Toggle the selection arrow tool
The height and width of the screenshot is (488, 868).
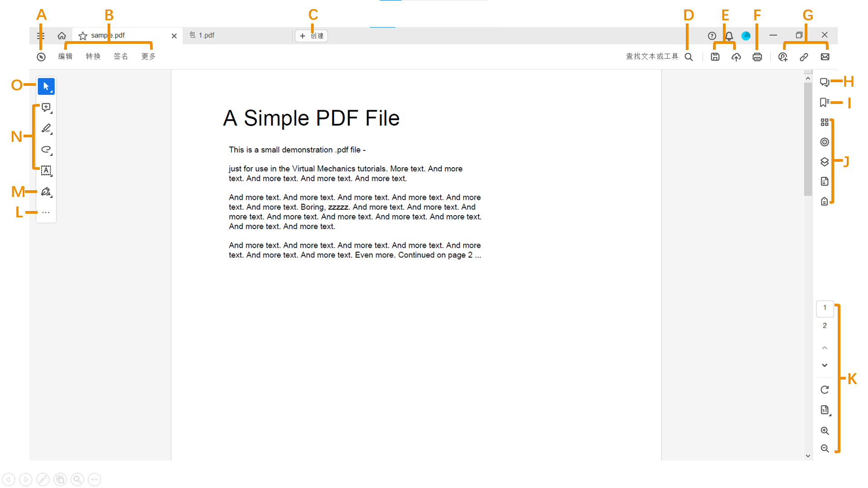point(46,86)
